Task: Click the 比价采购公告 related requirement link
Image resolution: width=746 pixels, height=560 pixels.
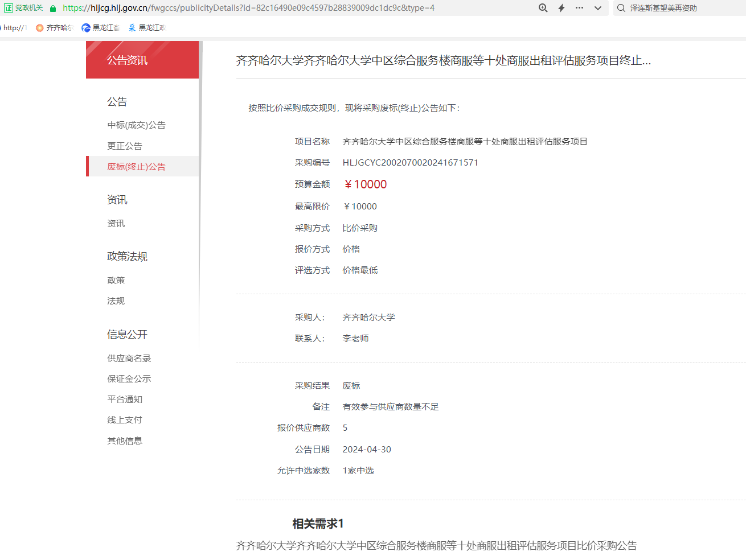Action: [x=436, y=546]
